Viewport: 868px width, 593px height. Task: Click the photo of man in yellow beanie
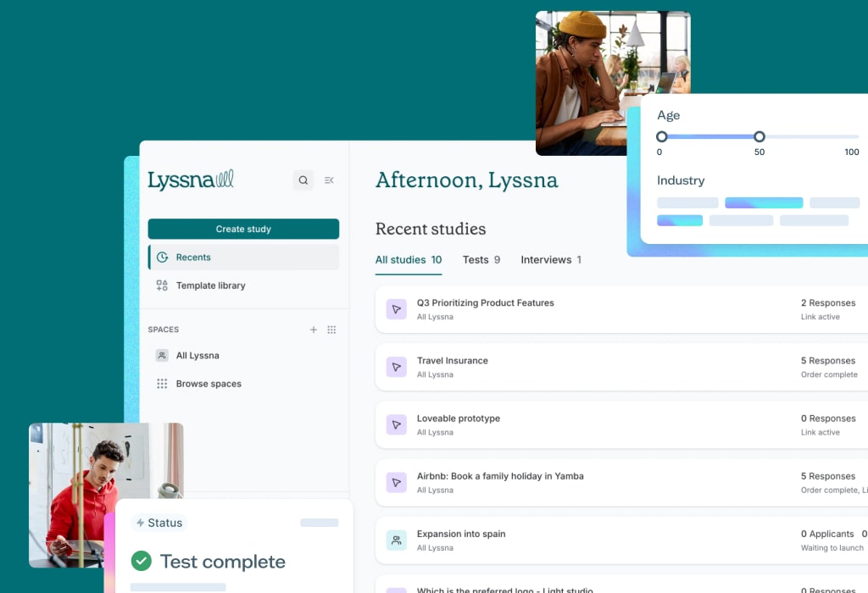pyautogui.click(x=588, y=83)
